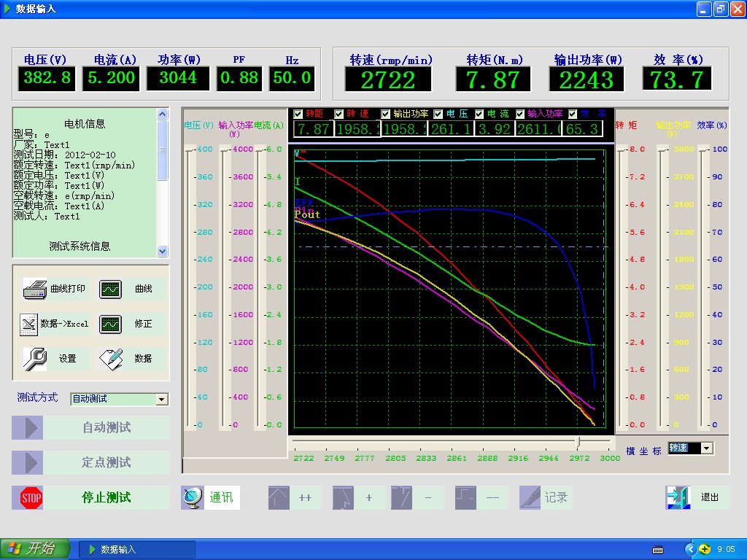Viewport: 747px width, 560px height.
Task: Click the 转速 value field above chart
Action: tap(356, 129)
